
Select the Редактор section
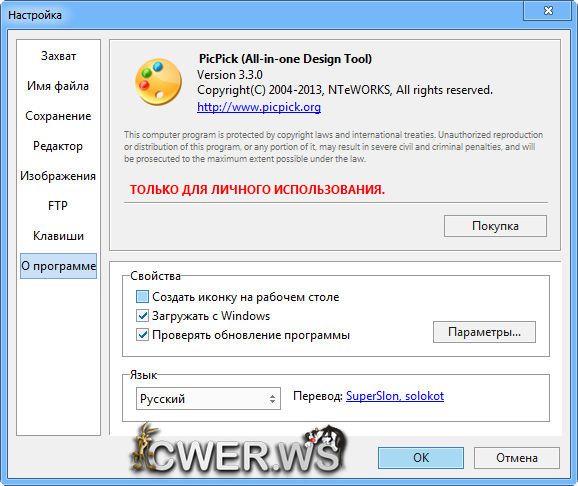point(58,146)
